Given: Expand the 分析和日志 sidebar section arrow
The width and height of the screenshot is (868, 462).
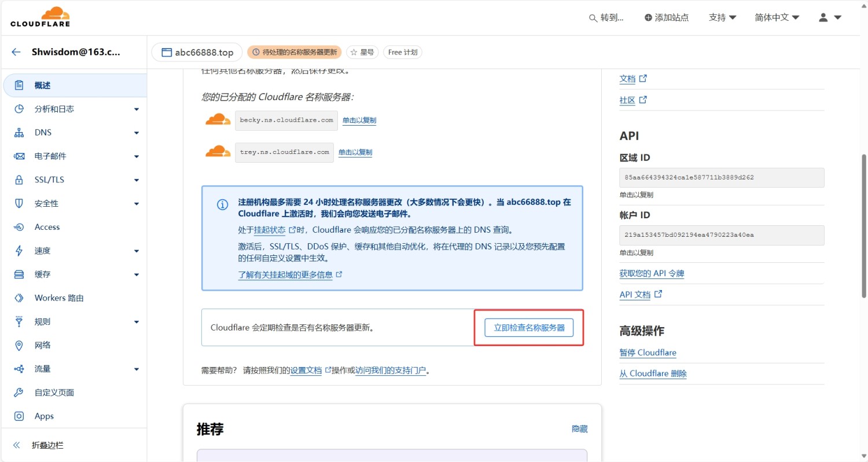Looking at the screenshot, I should [x=137, y=109].
